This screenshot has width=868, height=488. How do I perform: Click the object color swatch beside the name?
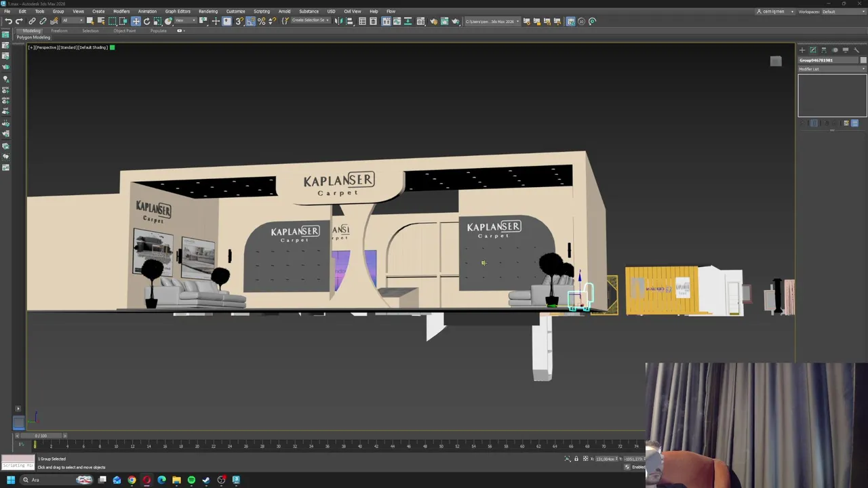point(863,60)
